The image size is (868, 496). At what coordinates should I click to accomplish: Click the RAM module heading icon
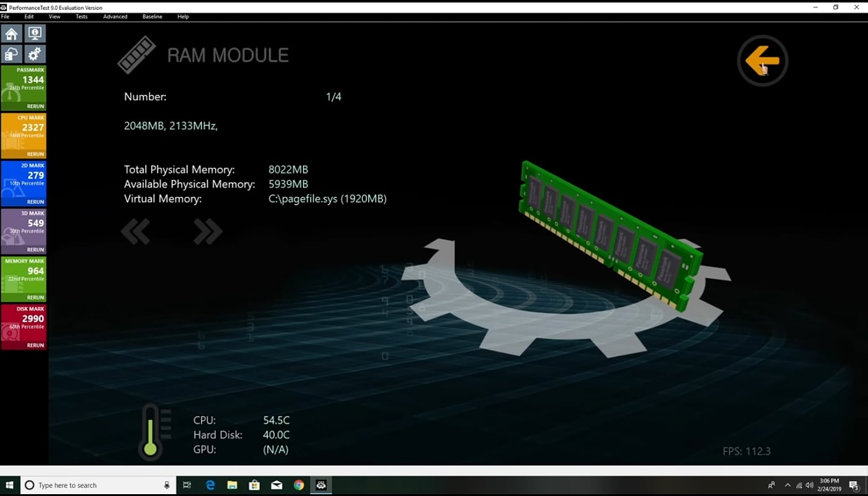[x=136, y=55]
